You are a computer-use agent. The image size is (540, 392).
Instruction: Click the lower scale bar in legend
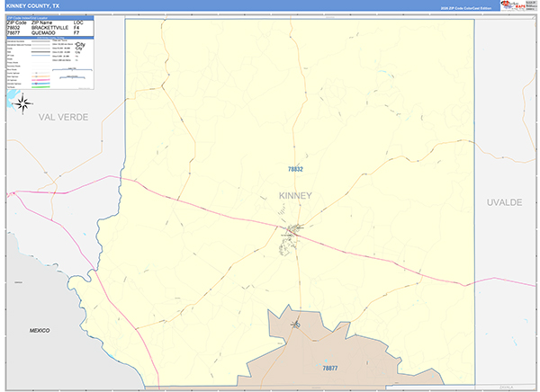click(x=72, y=77)
